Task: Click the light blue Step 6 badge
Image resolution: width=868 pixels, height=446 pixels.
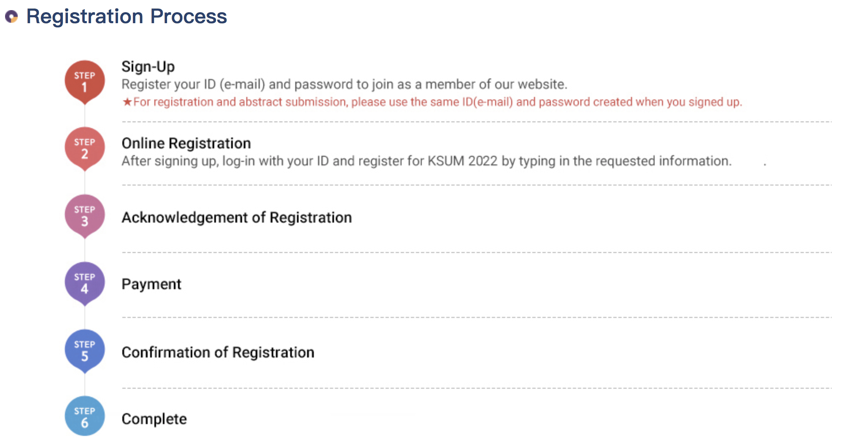Action: coord(84,416)
